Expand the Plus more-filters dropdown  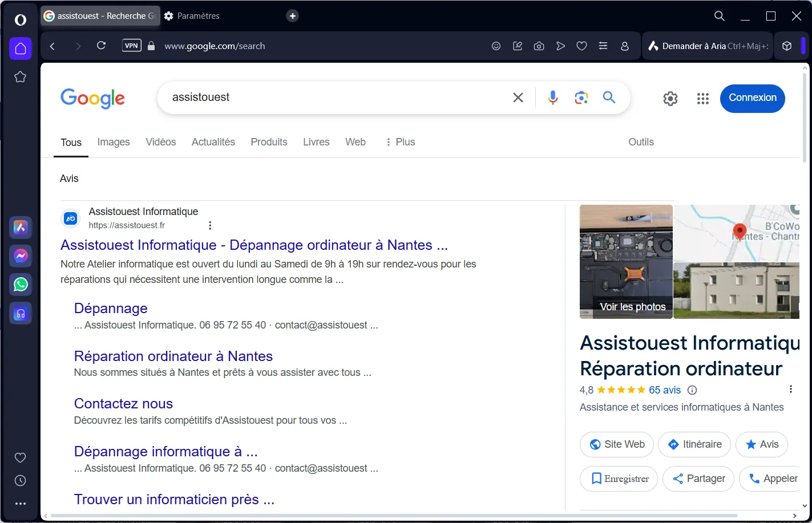pos(400,142)
